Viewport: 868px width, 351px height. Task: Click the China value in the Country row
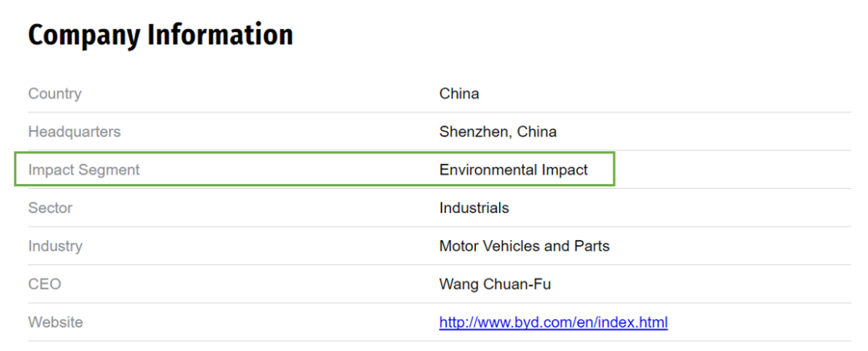click(459, 94)
